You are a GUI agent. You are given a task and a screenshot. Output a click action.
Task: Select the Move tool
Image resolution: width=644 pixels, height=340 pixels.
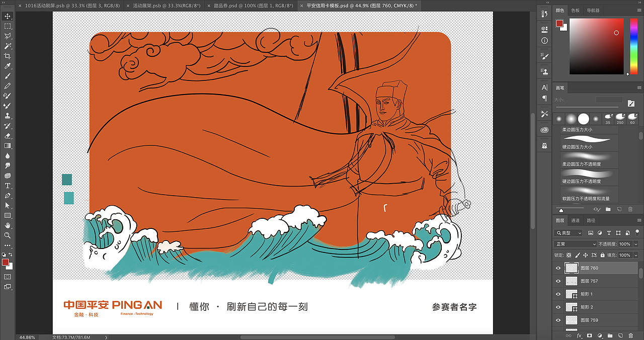coord(8,16)
